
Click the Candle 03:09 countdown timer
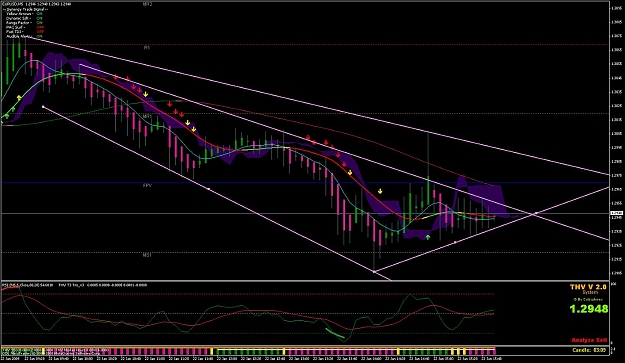click(590, 350)
